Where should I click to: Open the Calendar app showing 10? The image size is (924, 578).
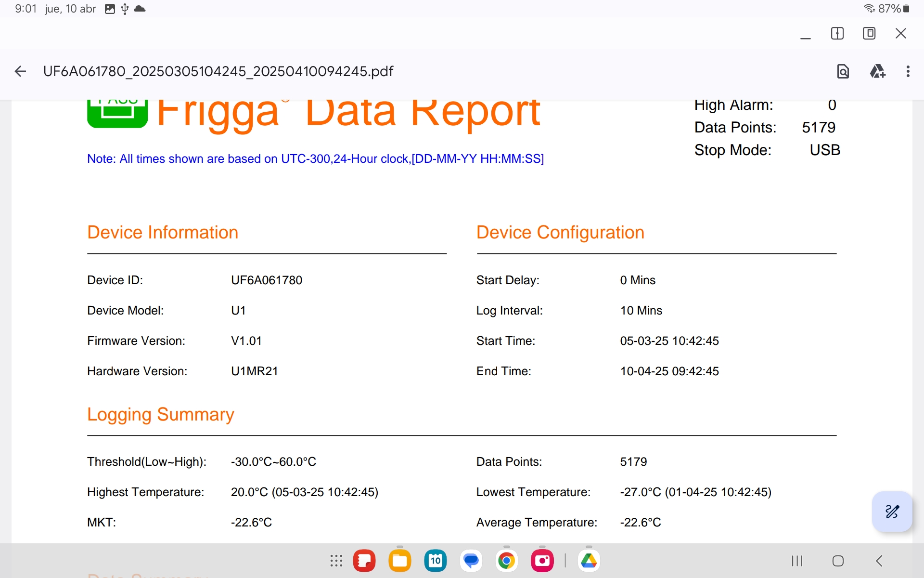tap(436, 561)
